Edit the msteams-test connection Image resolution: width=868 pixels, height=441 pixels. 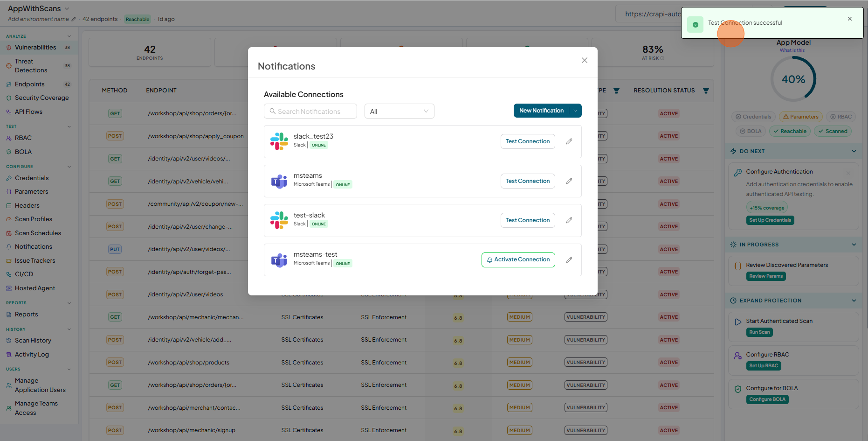(569, 260)
